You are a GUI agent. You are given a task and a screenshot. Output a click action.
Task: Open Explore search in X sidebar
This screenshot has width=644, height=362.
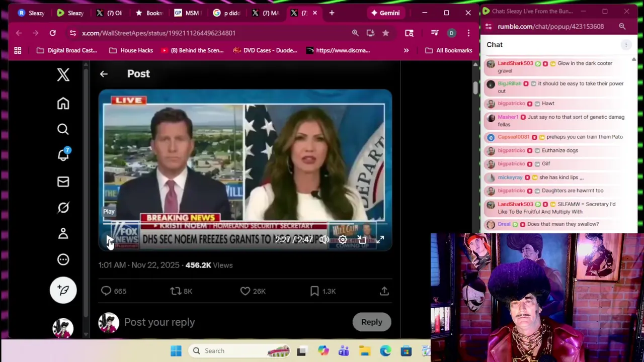(63, 129)
